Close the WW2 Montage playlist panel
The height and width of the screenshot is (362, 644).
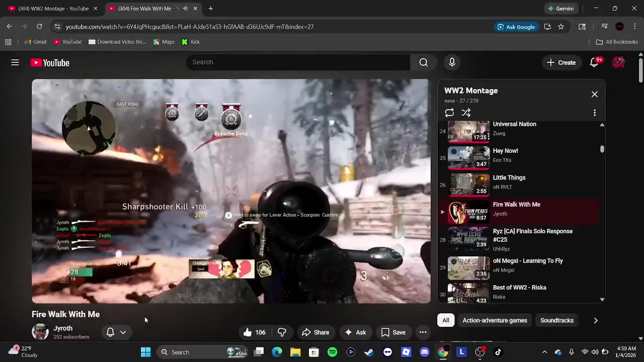point(595,94)
